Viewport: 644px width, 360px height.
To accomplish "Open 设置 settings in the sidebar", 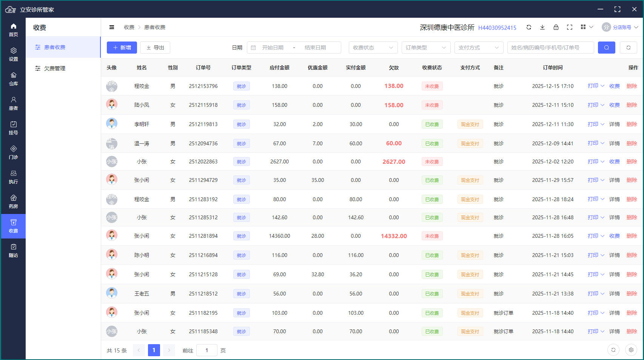I will coord(13,54).
